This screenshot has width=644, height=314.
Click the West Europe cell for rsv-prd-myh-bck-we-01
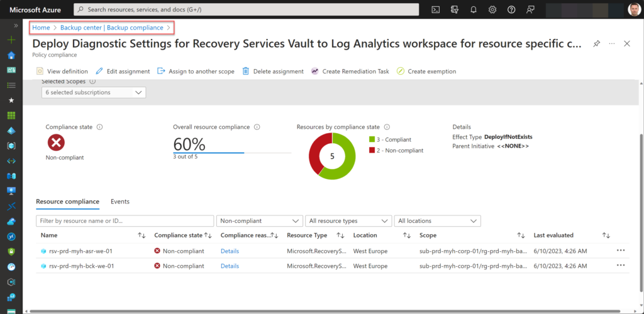click(x=370, y=266)
